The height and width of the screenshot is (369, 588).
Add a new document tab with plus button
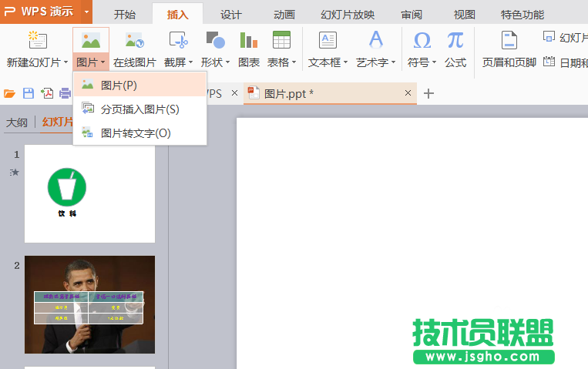pyautogui.click(x=429, y=93)
